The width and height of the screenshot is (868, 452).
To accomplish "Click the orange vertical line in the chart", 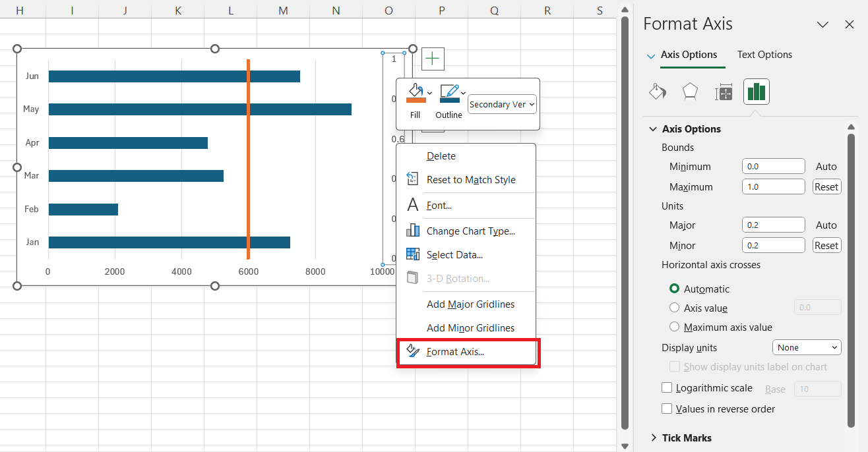I will (x=248, y=159).
